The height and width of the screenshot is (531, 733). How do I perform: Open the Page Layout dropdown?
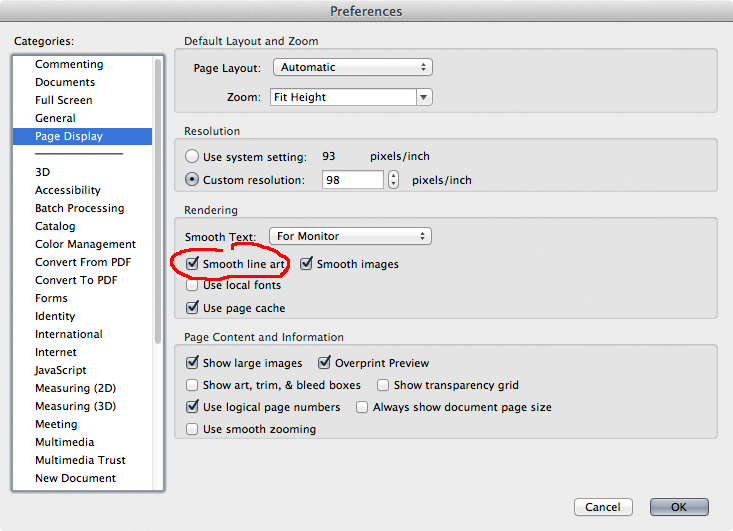(353, 67)
